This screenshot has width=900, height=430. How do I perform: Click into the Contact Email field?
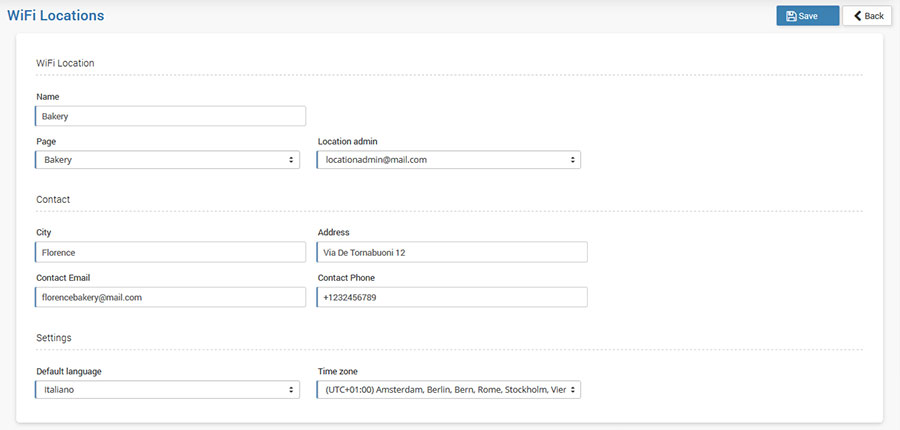[x=170, y=297]
